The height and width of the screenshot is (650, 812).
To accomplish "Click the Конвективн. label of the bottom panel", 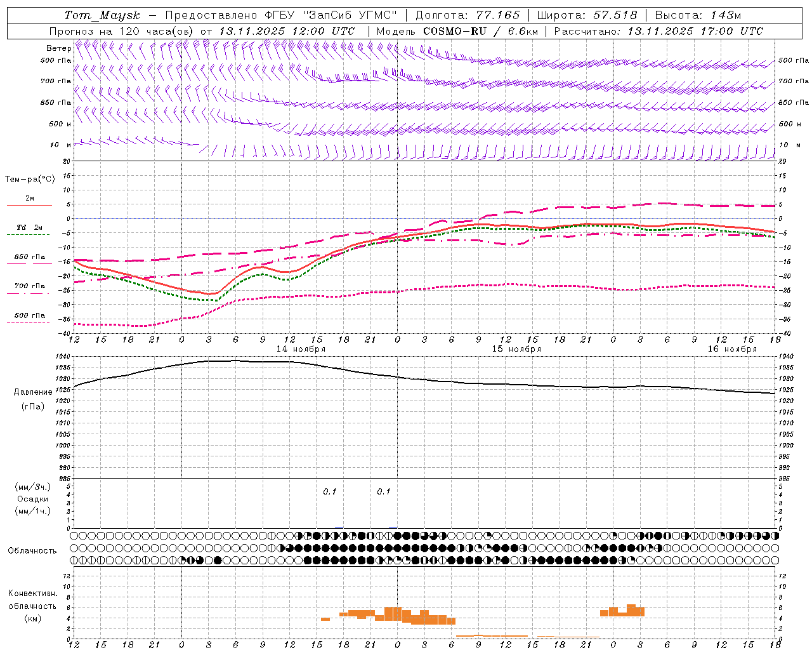I will [32, 594].
